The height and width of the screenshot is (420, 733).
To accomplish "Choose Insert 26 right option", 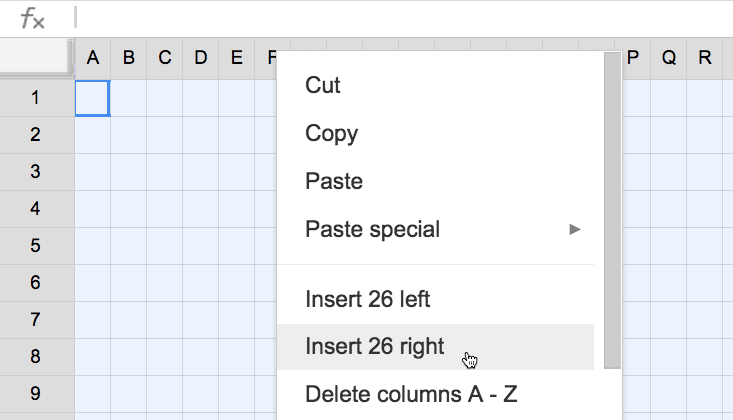I will [x=374, y=347].
